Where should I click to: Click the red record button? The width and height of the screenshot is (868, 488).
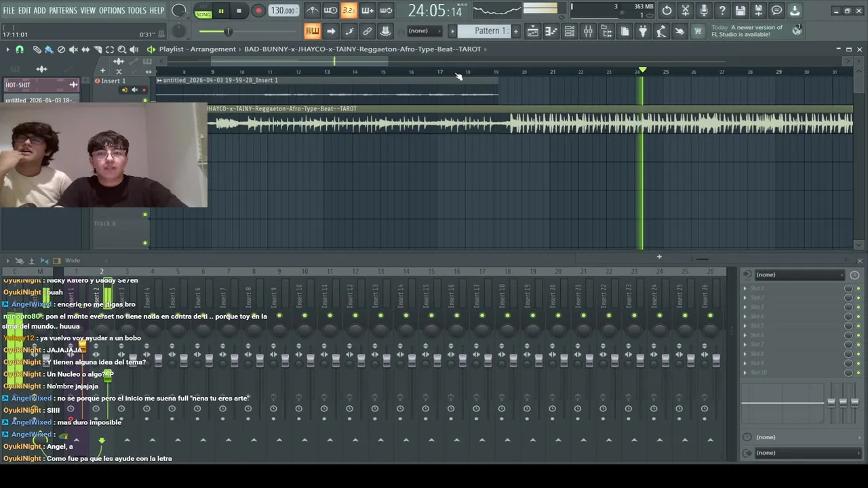(x=258, y=11)
